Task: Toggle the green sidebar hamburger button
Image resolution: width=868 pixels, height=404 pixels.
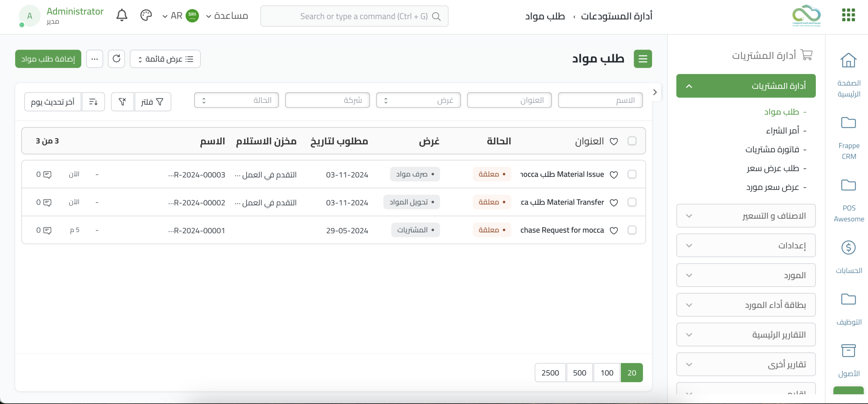Action: click(x=643, y=59)
